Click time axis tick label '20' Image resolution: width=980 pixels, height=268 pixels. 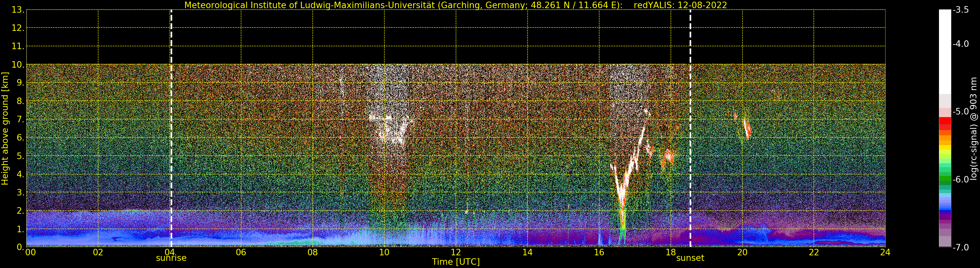pos(742,252)
